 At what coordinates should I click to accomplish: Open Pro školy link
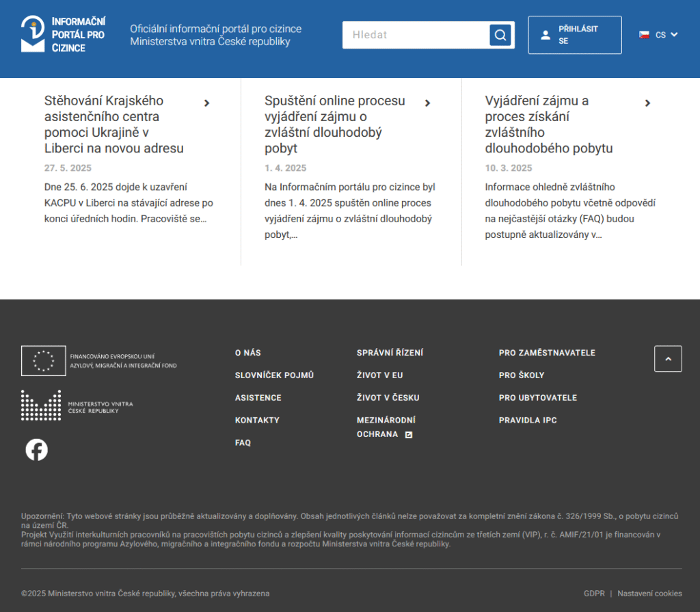522,375
